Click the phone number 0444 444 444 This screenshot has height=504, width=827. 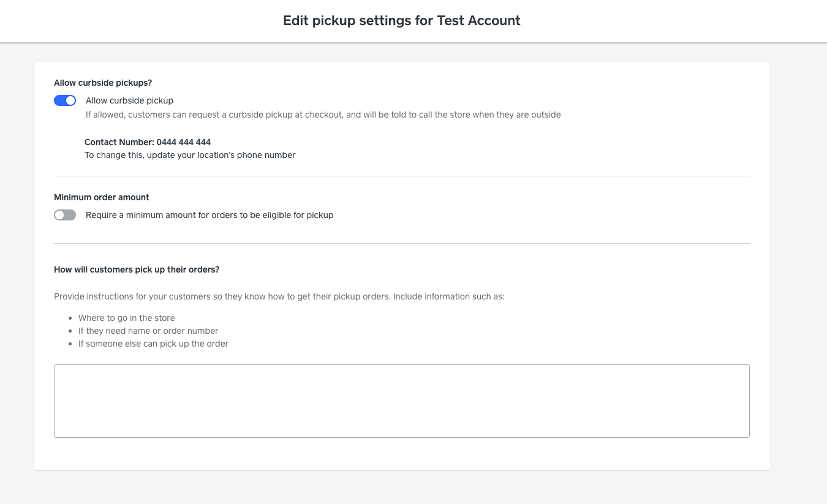tap(184, 142)
